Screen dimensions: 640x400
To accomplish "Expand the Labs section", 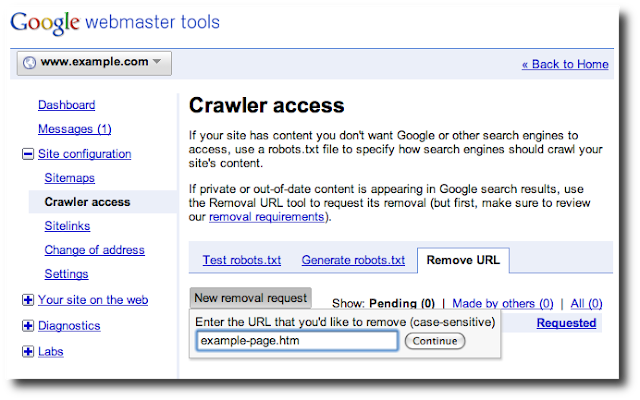I will pos(28,351).
